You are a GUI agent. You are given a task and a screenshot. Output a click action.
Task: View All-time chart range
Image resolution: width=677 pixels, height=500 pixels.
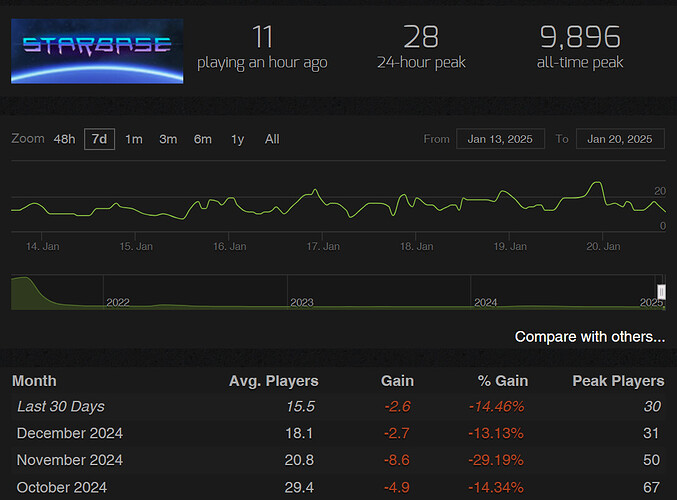(x=272, y=139)
